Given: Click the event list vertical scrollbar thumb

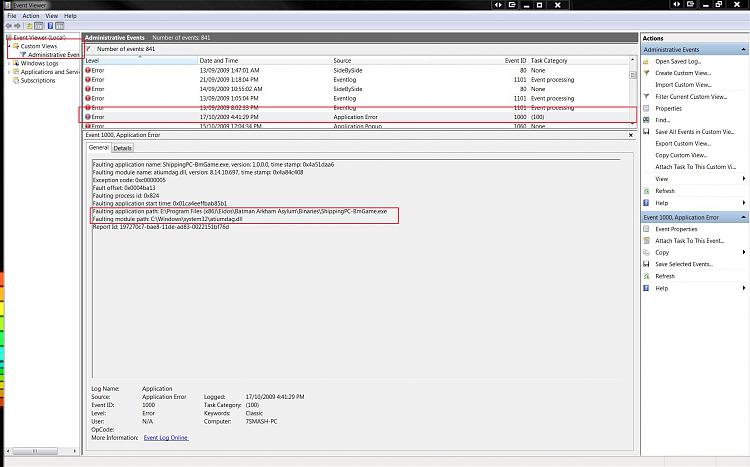Looking at the screenshot, I should click(x=633, y=75).
